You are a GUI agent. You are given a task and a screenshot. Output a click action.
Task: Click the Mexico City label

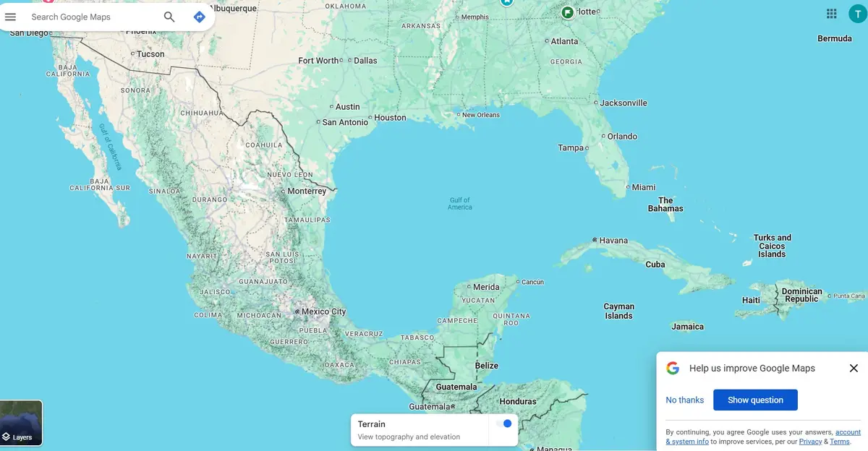(x=323, y=312)
